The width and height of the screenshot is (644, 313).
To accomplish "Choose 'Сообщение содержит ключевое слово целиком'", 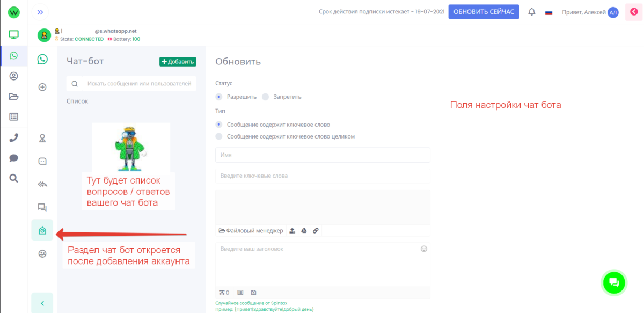I will (219, 136).
